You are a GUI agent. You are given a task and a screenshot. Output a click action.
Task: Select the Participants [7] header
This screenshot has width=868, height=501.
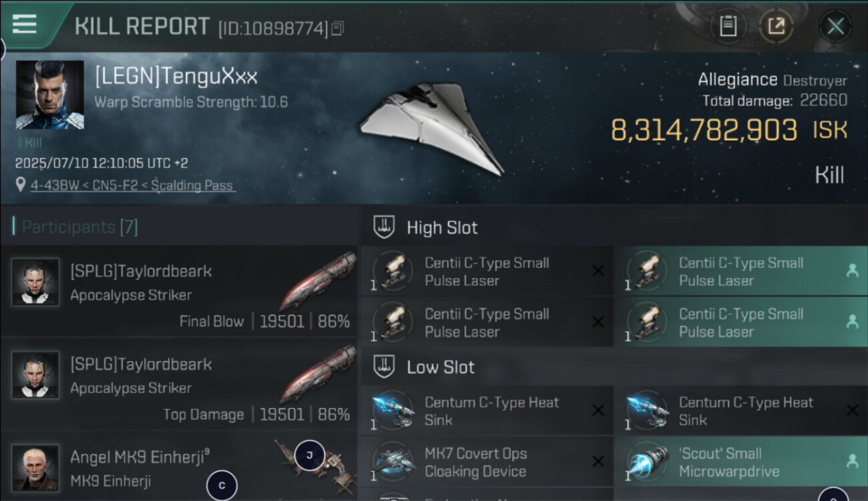(75, 227)
